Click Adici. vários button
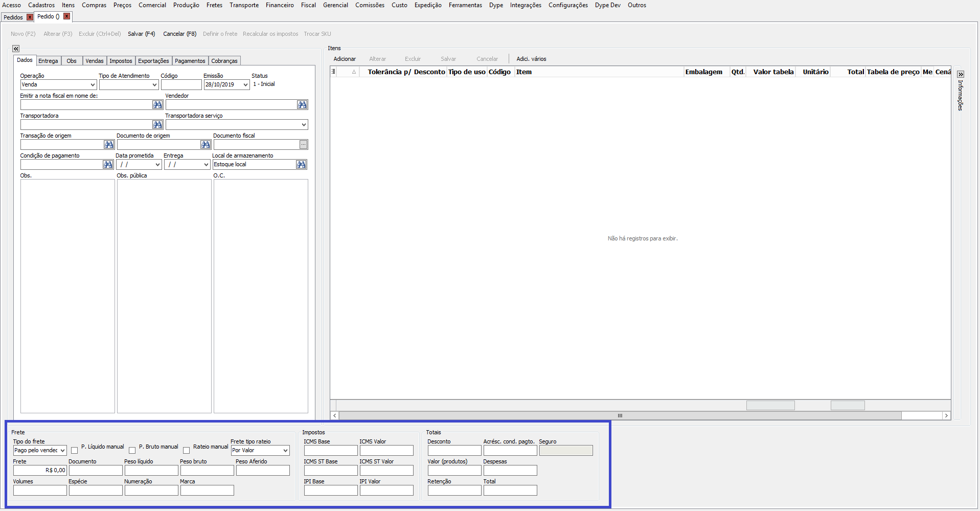Screen dimensions: 980x511 point(531,59)
